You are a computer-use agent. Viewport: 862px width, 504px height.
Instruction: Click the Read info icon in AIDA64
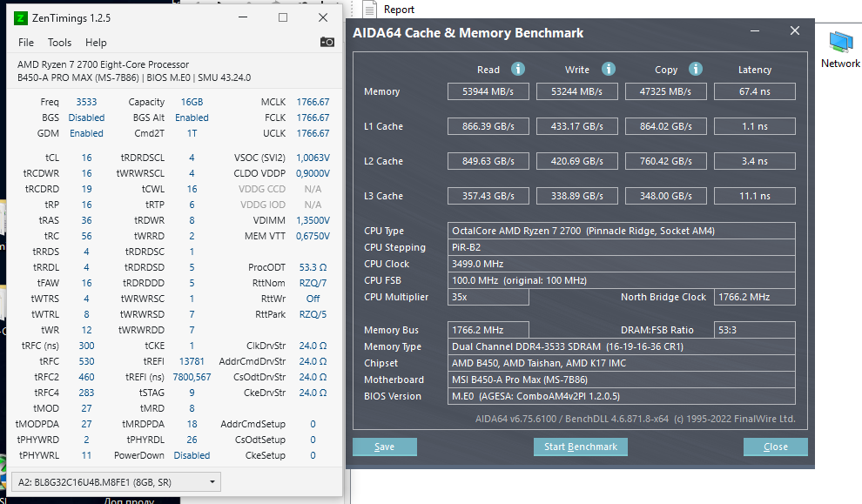(518, 69)
